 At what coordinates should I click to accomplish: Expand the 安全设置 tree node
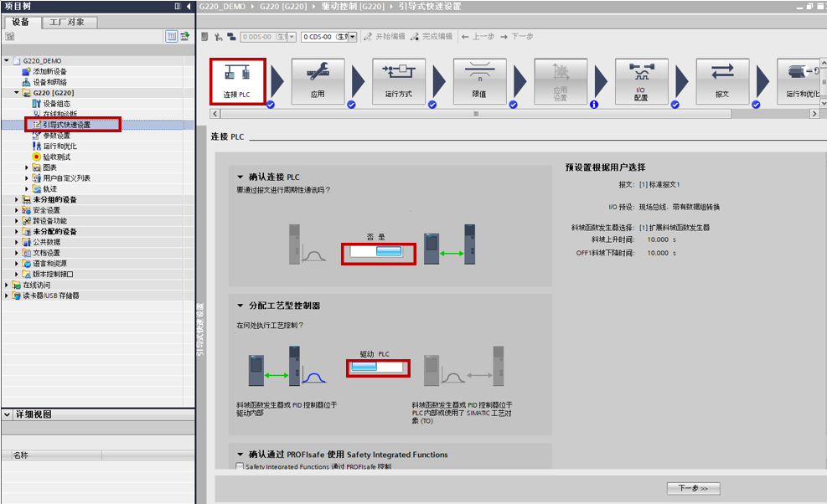click(18, 210)
